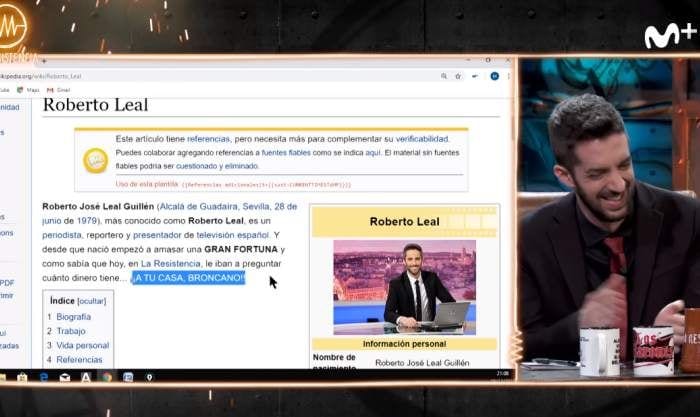Click the yellow references warning icon
Viewport: 700px width, 417px height.
[x=96, y=160]
